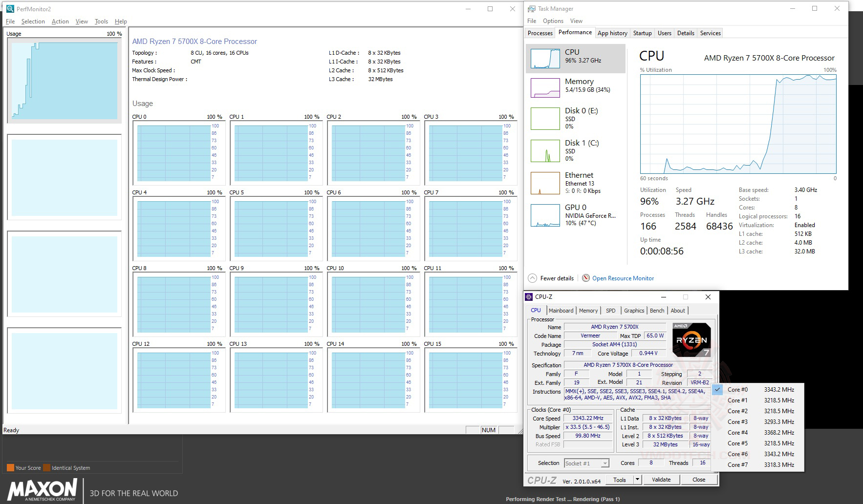Screen dimensions: 863x504
Task: Click the Up time value 0:00:08:56
Action: coord(662,251)
